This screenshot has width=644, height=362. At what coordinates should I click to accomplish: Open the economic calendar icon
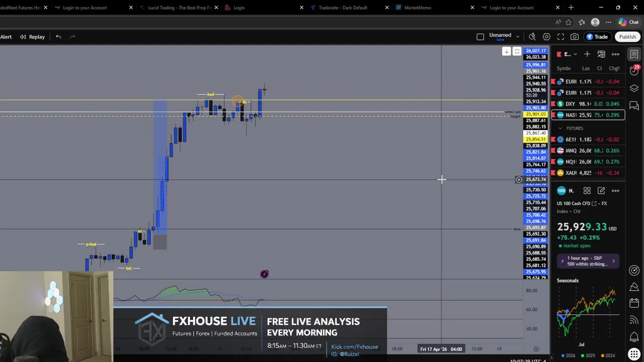click(x=634, y=303)
